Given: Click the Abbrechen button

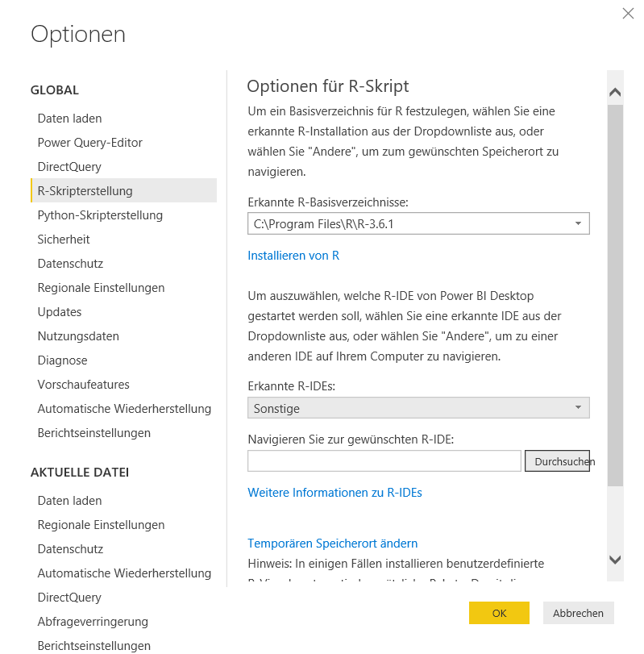Looking at the screenshot, I should (578, 613).
